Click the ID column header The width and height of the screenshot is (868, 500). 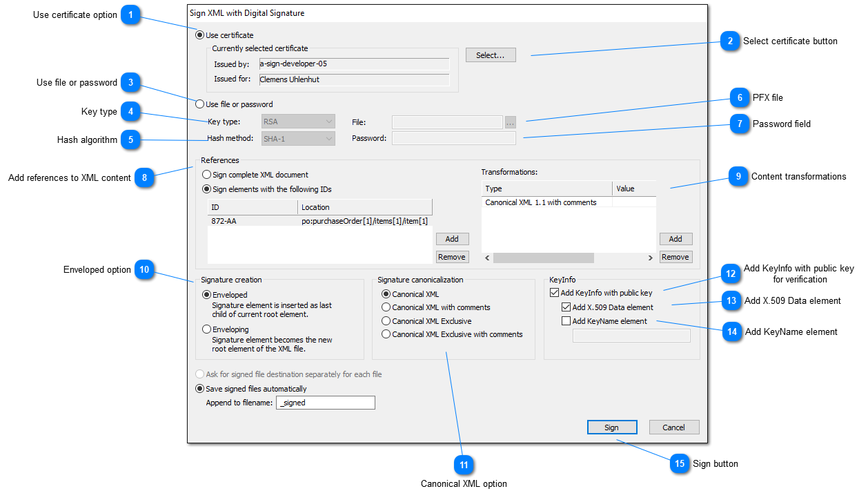(253, 207)
